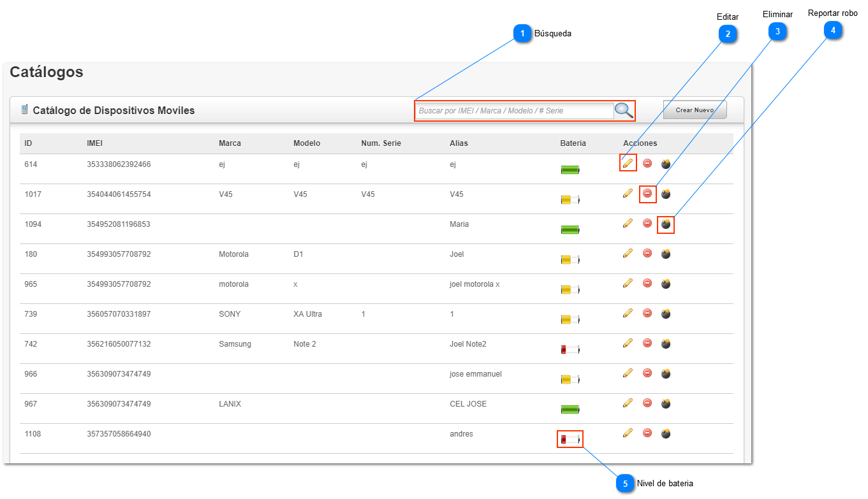Image resolution: width=868 pixels, height=499 pixels.
Task: Click the SONY brand cell
Action: point(230,314)
